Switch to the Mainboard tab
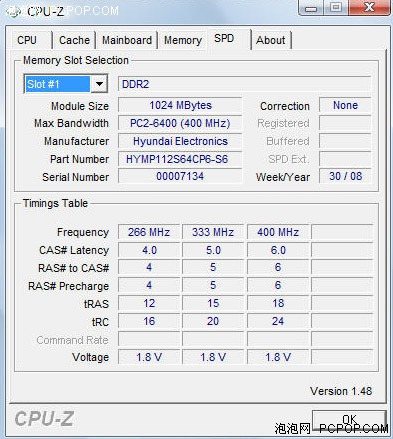 pyautogui.click(x=127, y=40)
